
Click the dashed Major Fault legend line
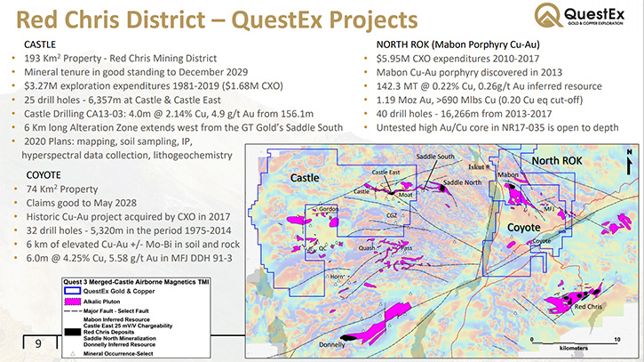72,311
